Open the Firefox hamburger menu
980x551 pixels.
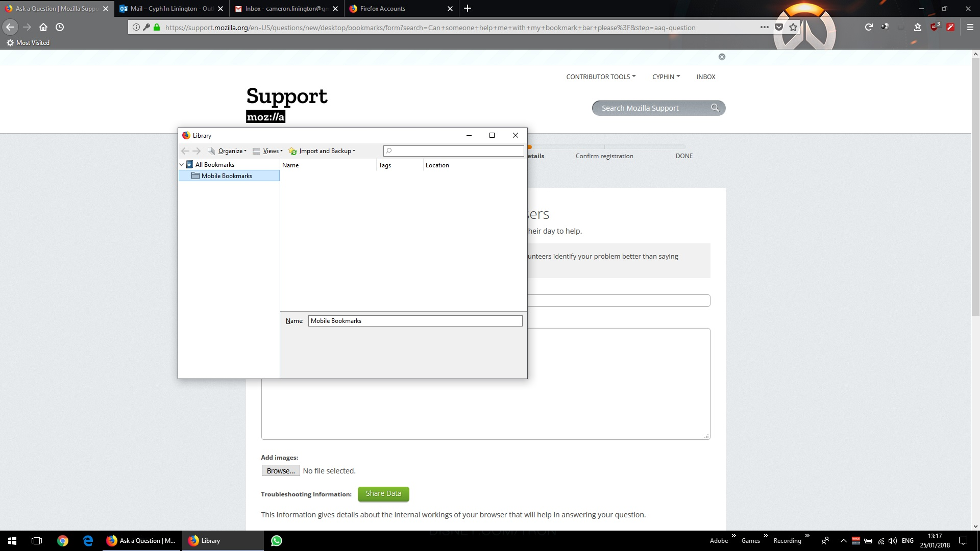click(970, 28)
